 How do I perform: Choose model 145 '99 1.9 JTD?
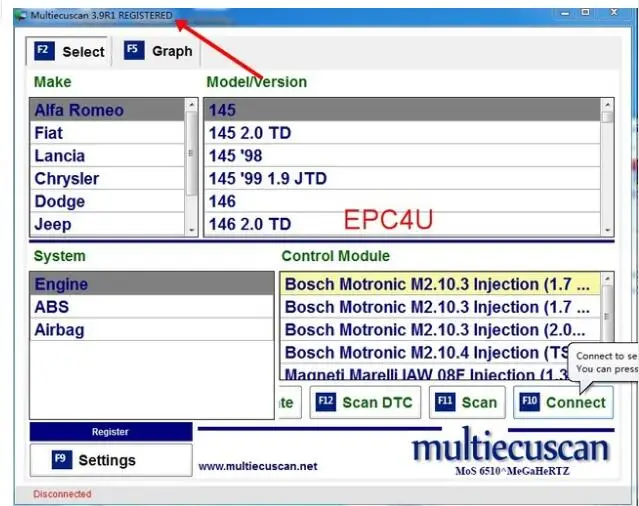pyautogui.click(x=403, y=178)
